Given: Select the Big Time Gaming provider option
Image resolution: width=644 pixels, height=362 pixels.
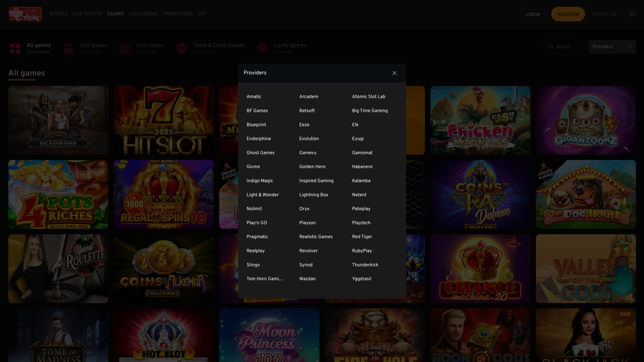Looking at the screenshot, I should pyautogui.click(x=370, y=111).
